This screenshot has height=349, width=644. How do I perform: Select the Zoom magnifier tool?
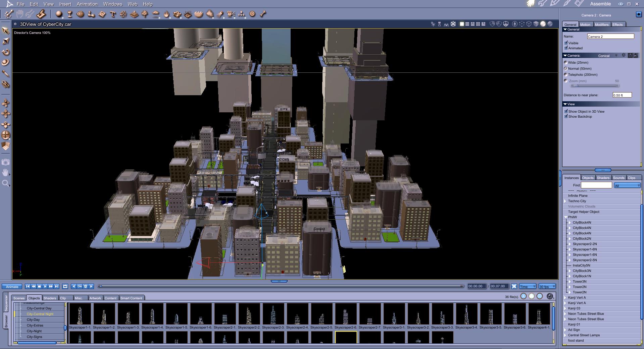pyautogui.click(x=6, y=183)
